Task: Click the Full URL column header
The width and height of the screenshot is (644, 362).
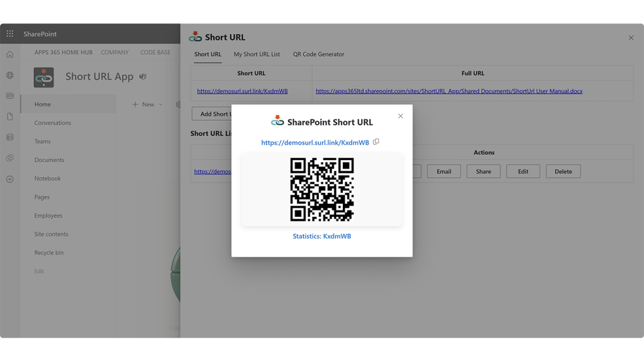Action: click(473, 73)
